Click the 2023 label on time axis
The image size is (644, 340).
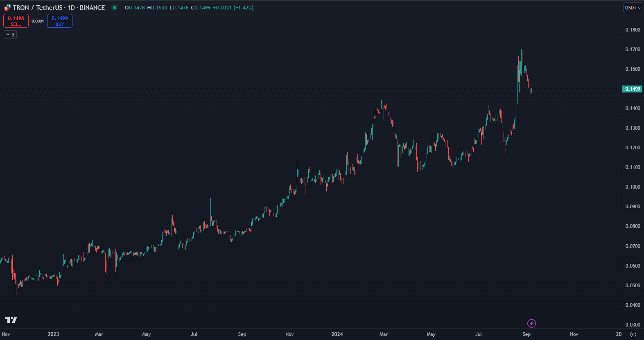[x=53, y=334]
